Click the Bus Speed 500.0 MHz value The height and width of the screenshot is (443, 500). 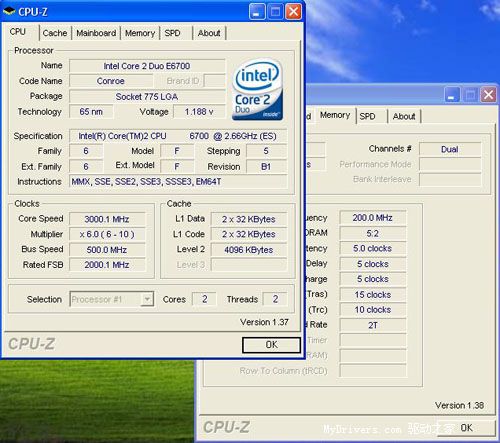107,250
